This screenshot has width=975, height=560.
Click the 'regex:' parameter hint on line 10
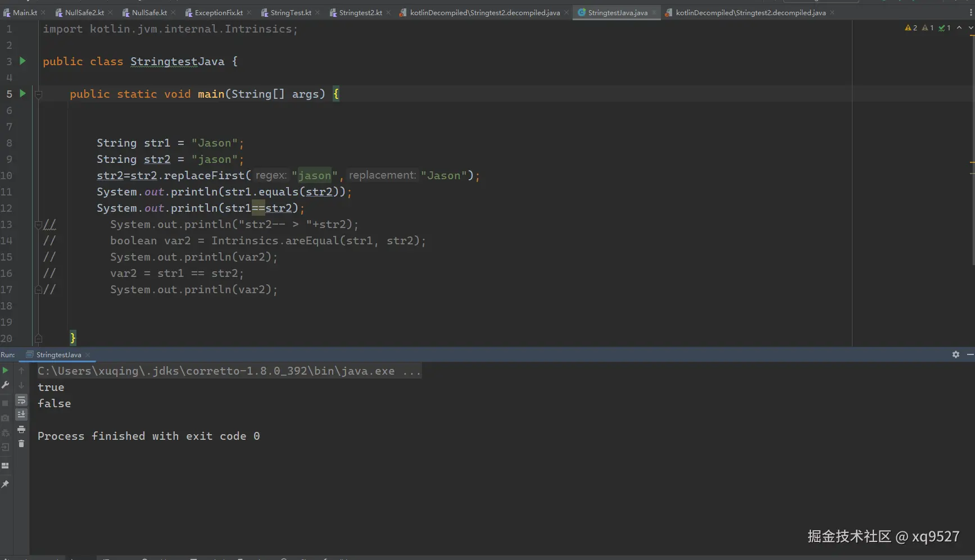pos(271,175)
